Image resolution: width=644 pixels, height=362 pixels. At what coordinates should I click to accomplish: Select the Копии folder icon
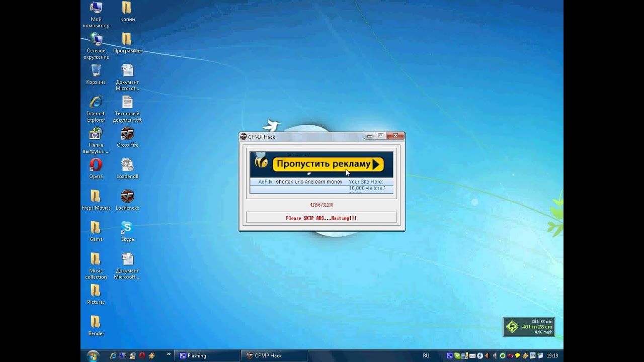127,12
